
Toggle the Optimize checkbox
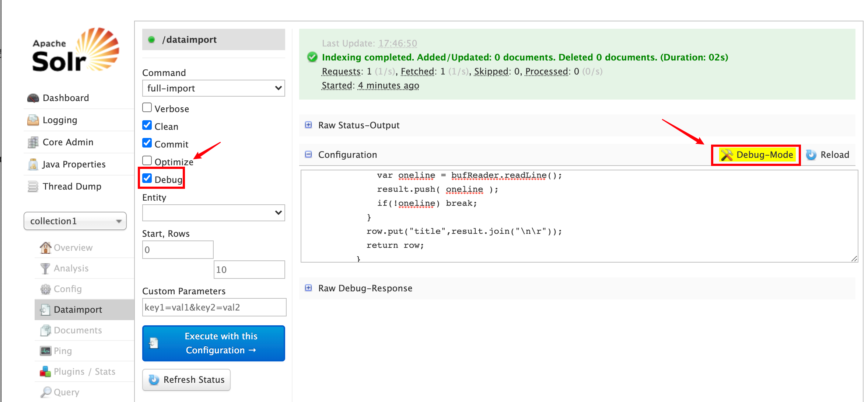147,160
